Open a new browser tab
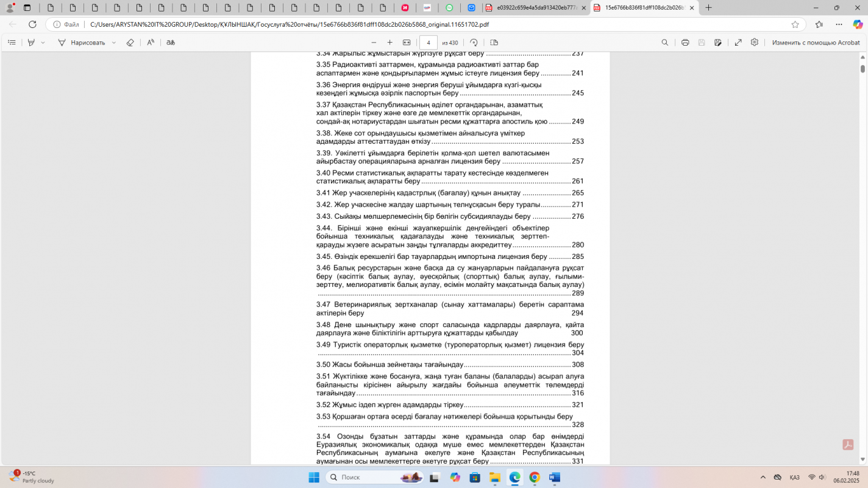Image resolution: width=868 pixels, height=488 pixels. (708, 8)
